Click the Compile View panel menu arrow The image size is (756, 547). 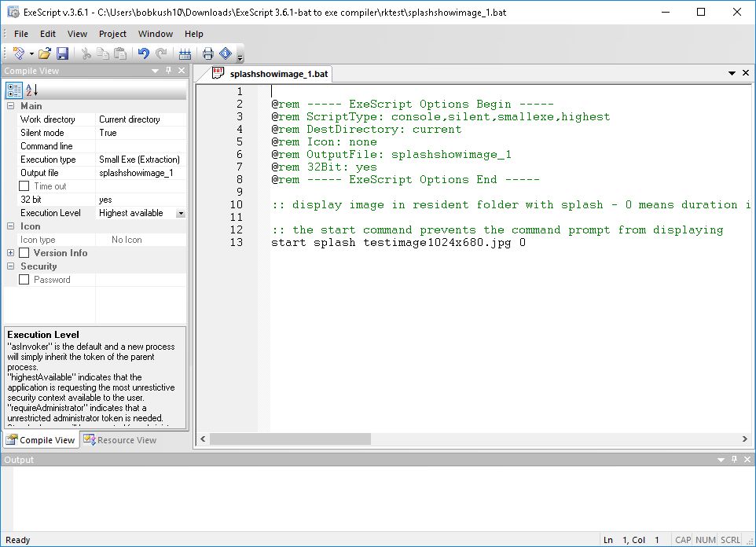tap(155, 70)
